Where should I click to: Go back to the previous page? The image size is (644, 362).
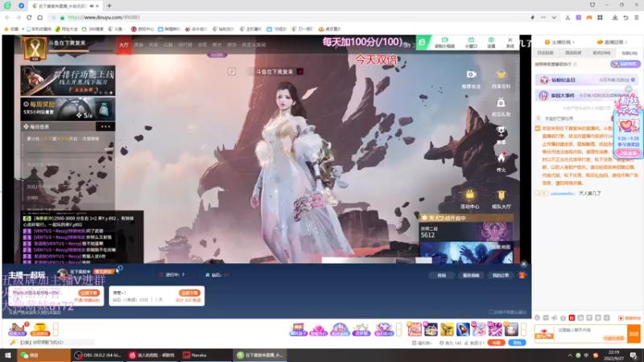(7, 18)
